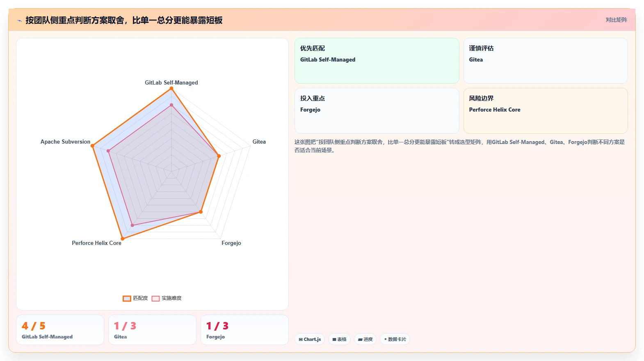Open the 投入重点 card

[x=377, y=111]
